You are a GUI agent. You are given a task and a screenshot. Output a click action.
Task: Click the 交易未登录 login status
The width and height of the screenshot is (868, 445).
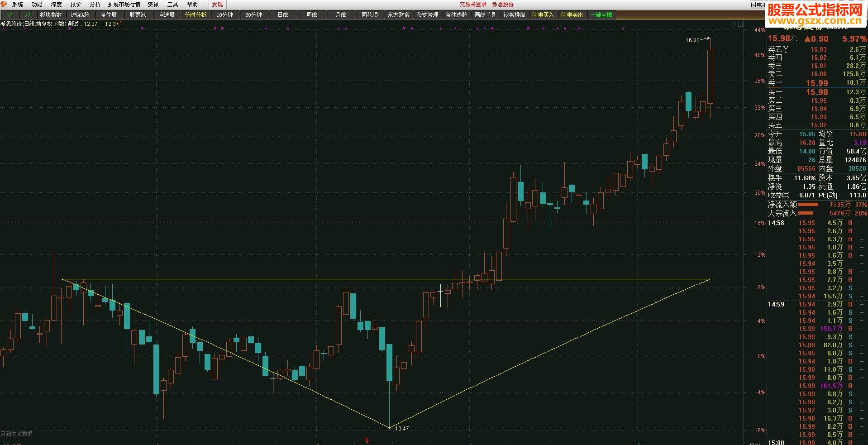pos(473,5)
